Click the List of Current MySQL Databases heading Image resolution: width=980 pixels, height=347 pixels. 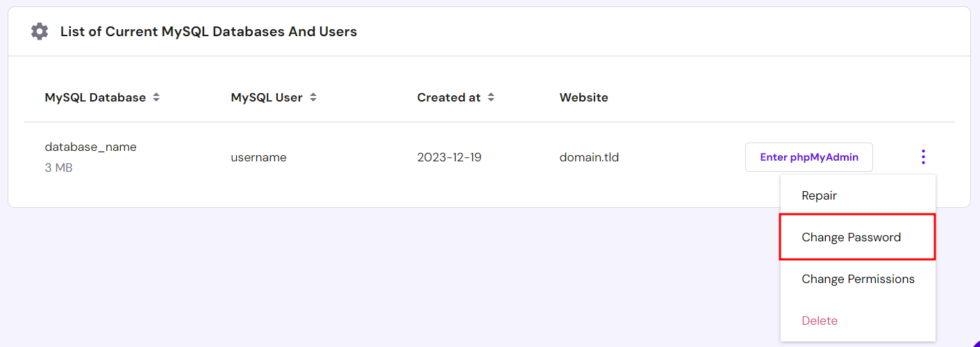[208, 31]
